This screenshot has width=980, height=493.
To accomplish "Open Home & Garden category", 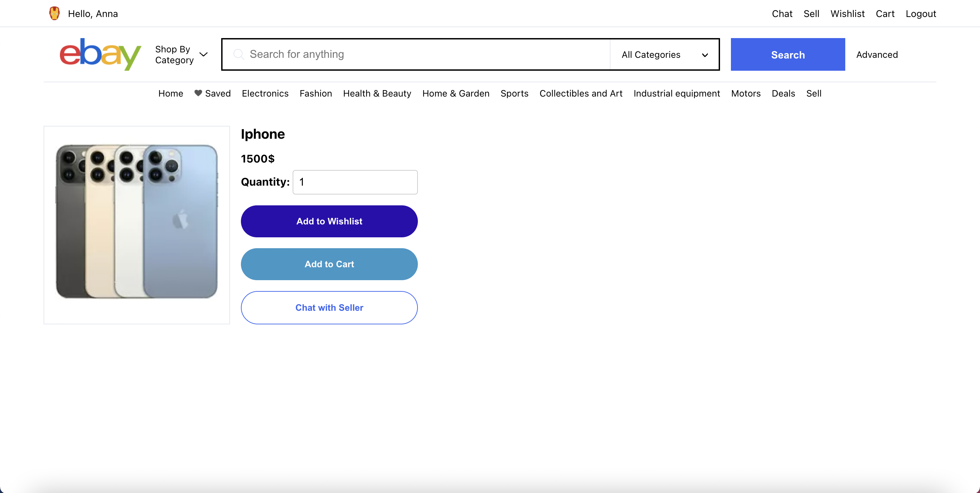I will (x=455, y=93).
